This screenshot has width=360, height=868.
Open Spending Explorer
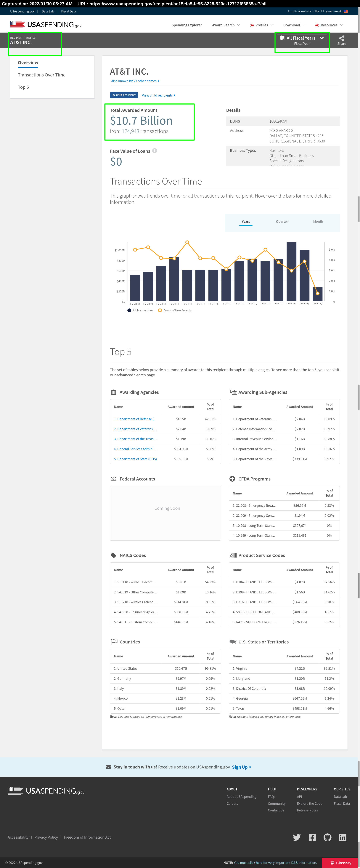coord(187,25)
